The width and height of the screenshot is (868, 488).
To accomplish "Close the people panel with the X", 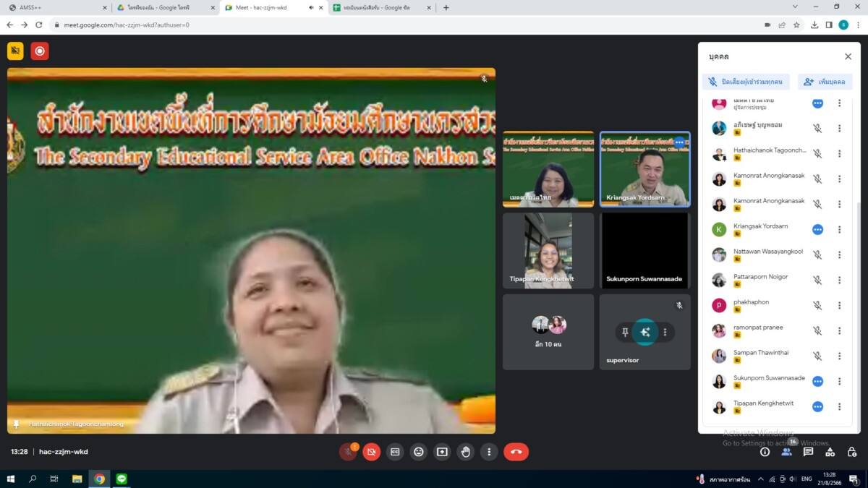I will point(848,56).
